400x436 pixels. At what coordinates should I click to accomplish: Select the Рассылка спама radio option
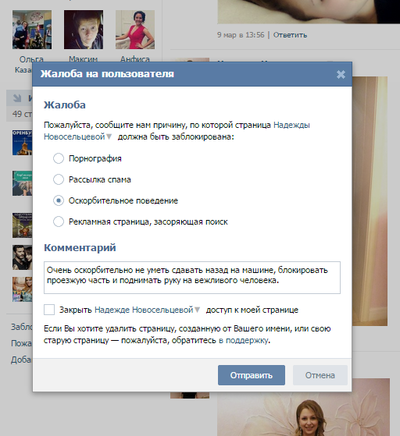[58, 179]
